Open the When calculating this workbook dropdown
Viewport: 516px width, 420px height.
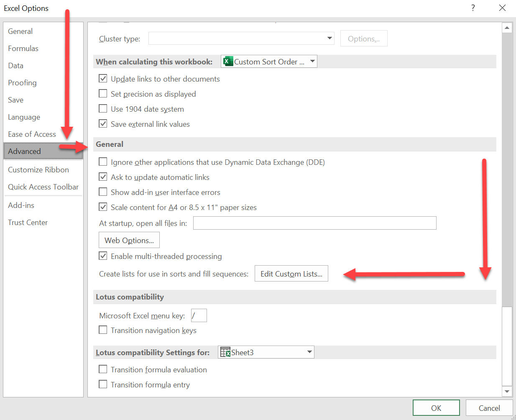click(x=312, y=61)
